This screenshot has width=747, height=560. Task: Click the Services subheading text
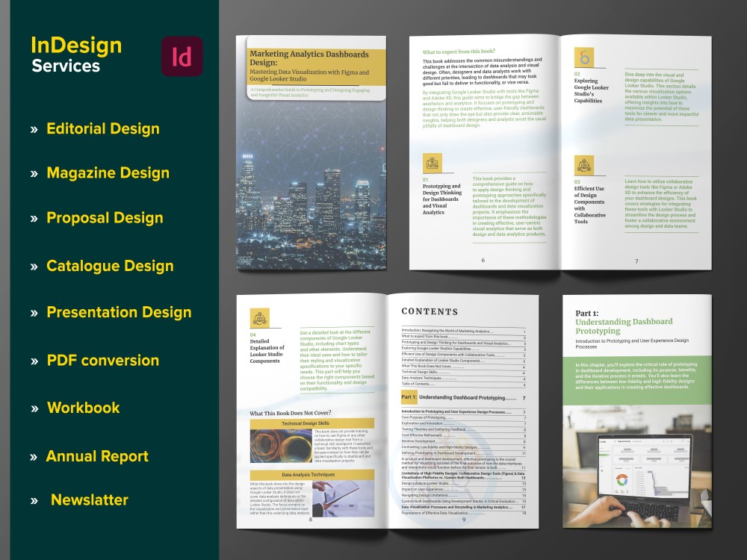66,66
